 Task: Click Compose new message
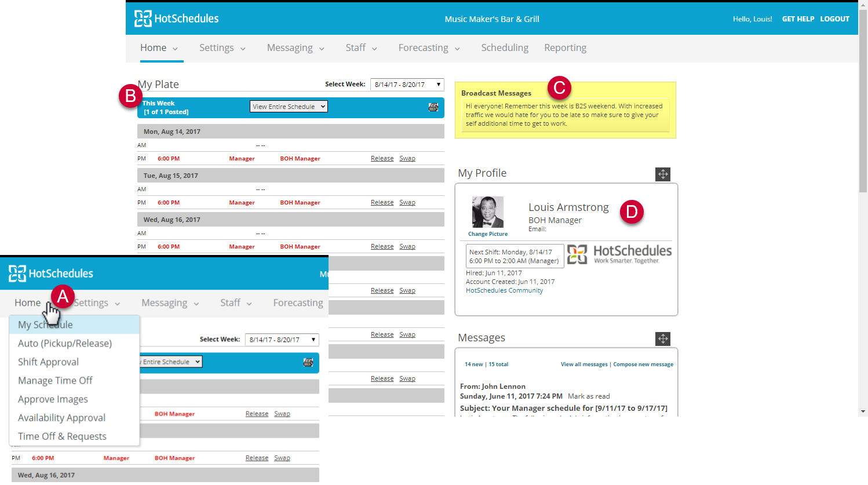click(x=643, y=364)
